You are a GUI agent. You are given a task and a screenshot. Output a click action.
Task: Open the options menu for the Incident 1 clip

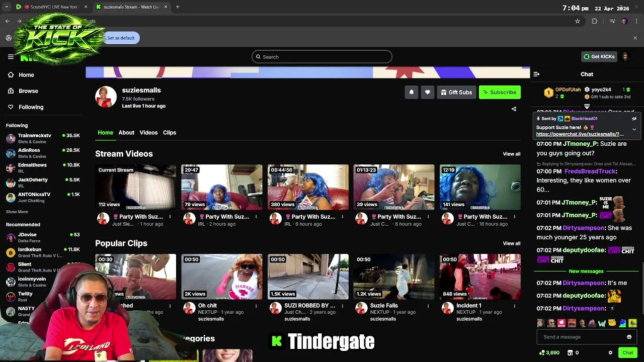coord(514,306)
